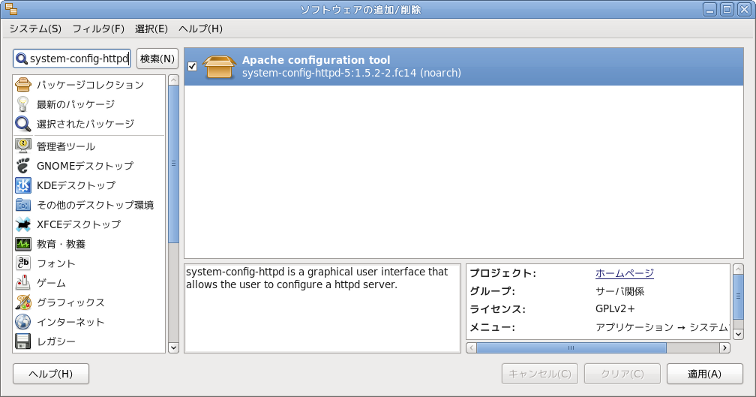Image resolution: width=756 pixels, height=397 pixels.
Task: Click the category list vertical scrollbar thumb
Action: [x=174, y=164]
